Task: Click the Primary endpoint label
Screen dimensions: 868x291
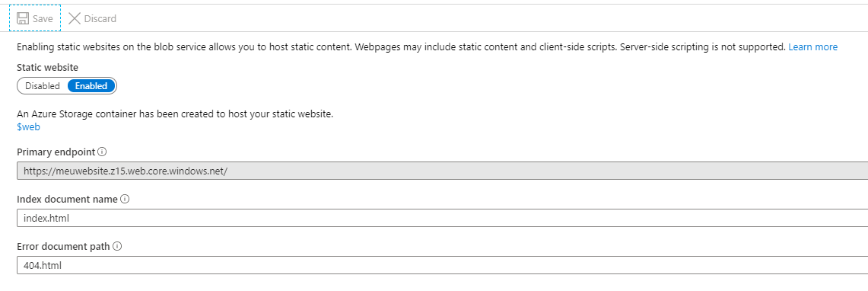Action: (x=56, y=152)
